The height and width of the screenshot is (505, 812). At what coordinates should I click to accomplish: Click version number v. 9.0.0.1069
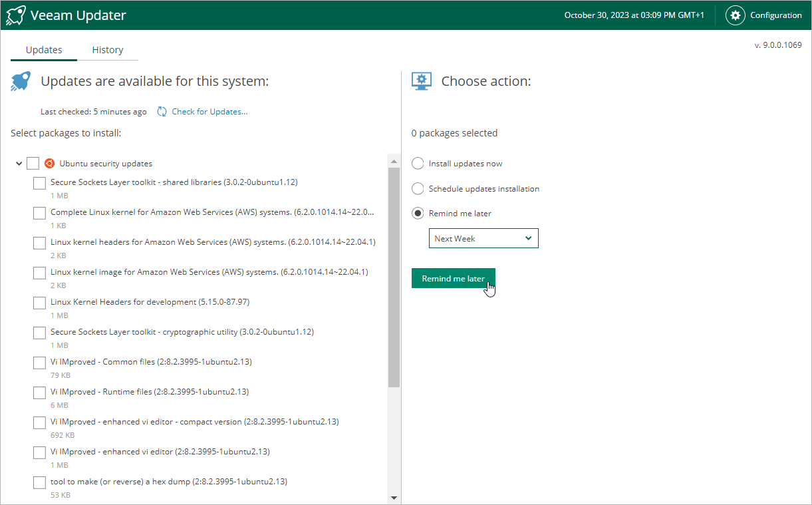[x=778, y=45]
